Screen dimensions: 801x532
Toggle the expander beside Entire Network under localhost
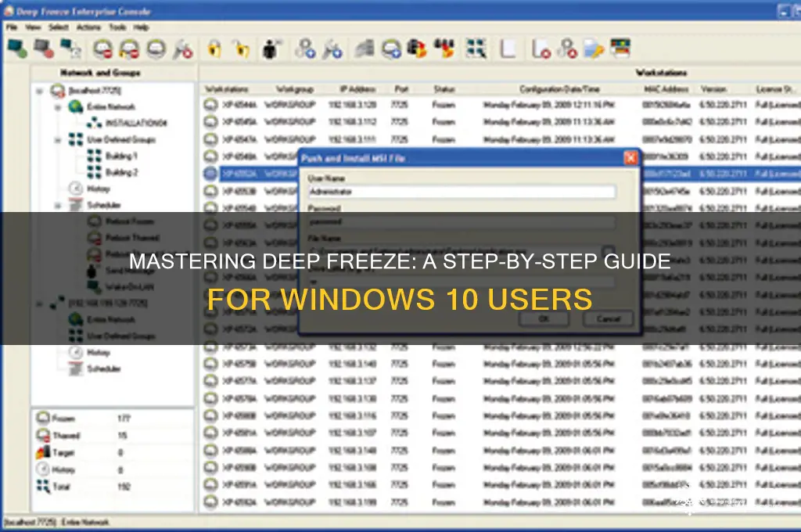[x=58, y=107]
